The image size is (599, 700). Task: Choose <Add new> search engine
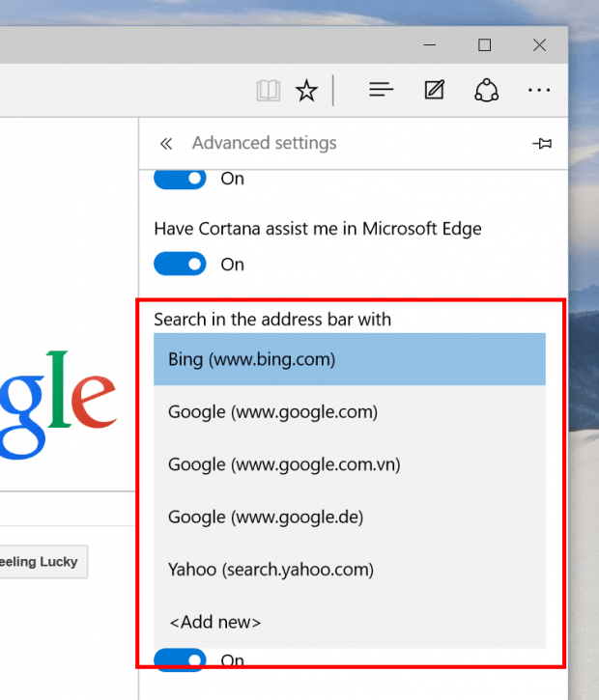[350, 622]
